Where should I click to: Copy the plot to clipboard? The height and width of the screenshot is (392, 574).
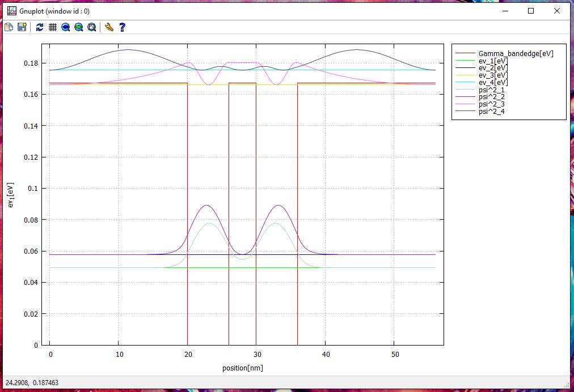(x=9, y=27)
